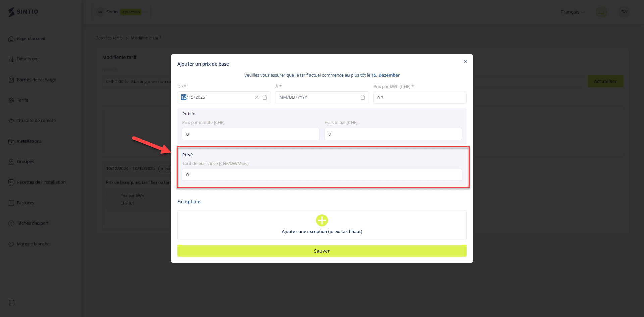Select the Frais initial input field

coord(393,134)
